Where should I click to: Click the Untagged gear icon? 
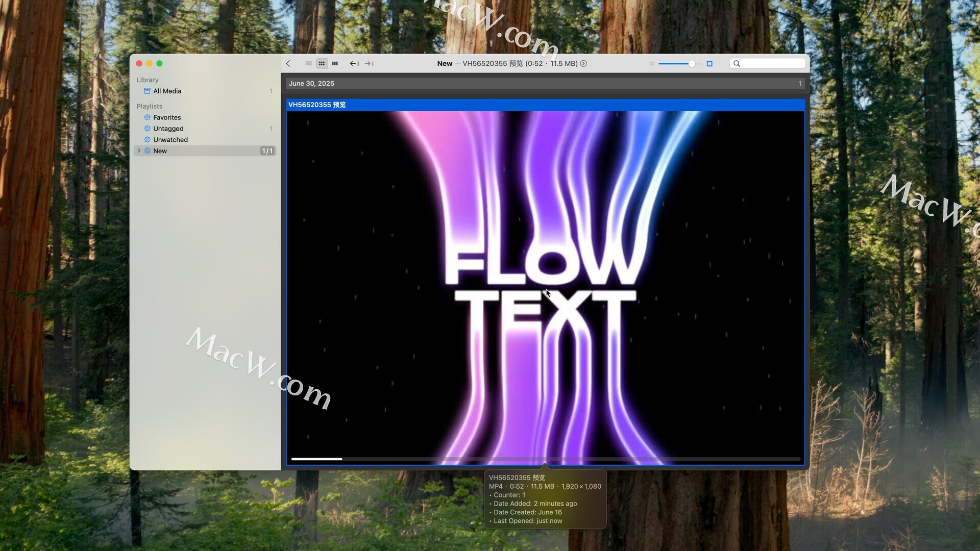pos(147,129)
